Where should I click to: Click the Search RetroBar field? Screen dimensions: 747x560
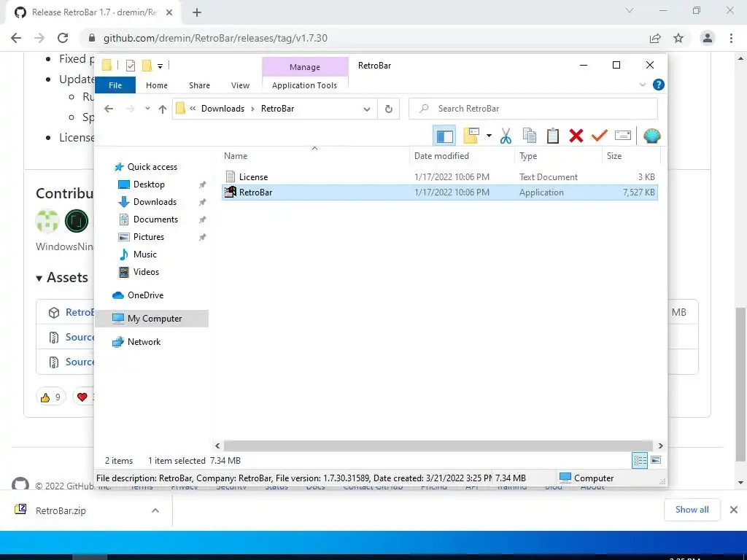click(x=533, y=109)
